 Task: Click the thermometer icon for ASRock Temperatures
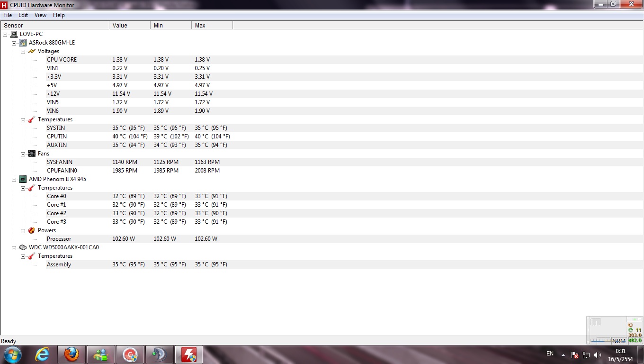tap(32, 119)
